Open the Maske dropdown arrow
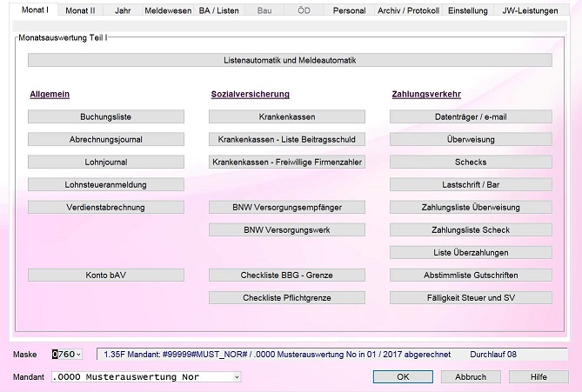 pyautogui.click(x=78, y=355)
